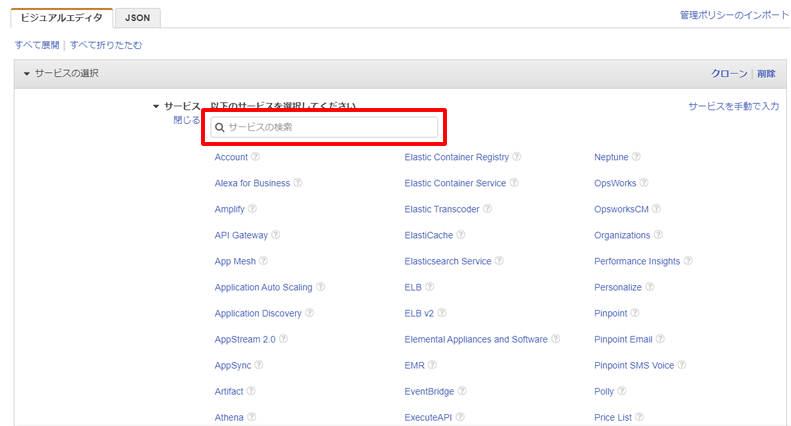Click the クローン link
The image size is (791, 426).
click(729, 74)
